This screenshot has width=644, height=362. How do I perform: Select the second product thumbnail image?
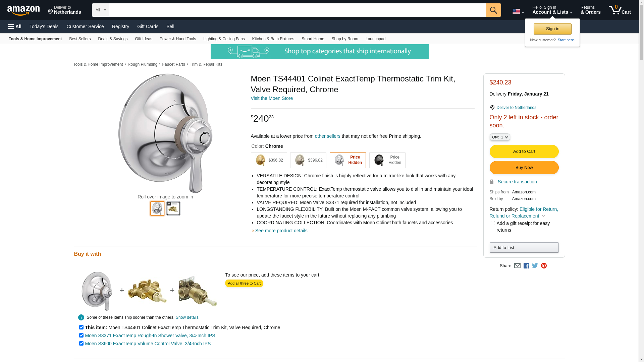click(x=173, y=208)
